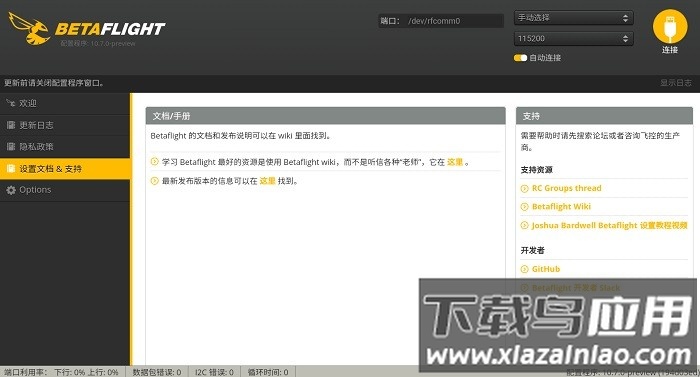Click the packet error (数据包错误: 0) status
Screen dimensions: 700x377
pos(157,372)
